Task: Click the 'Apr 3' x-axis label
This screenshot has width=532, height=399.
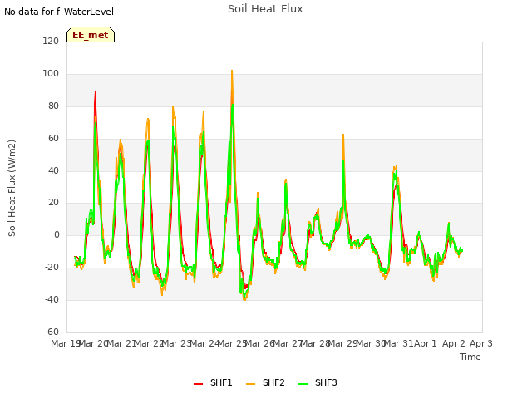Action: pos(480,343)
